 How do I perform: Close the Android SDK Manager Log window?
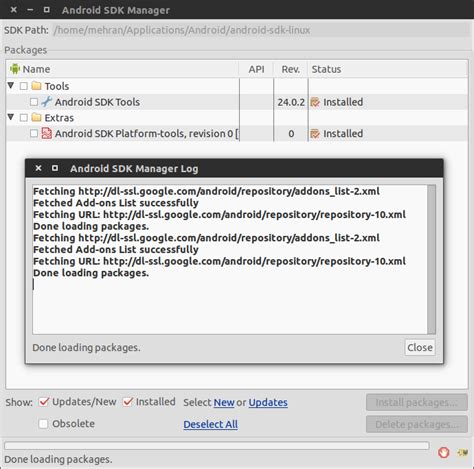(38, 168)
